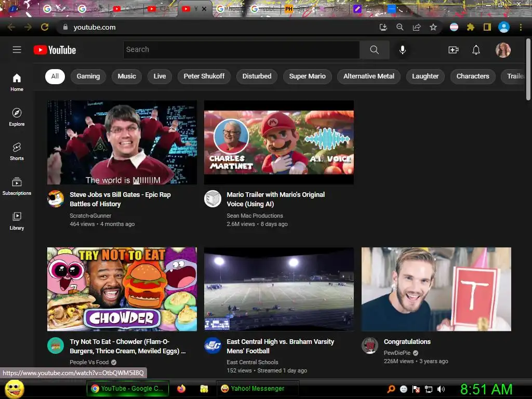The height and width of the screenshot is (399, 532).
Task: Open title 'Congratulations'
Action: (407, 342)
